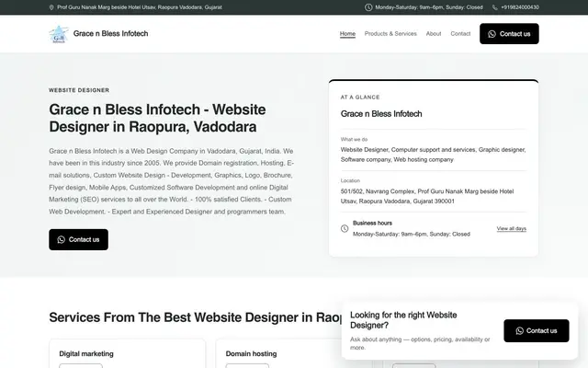Click the top bar Monday-Saturday hours text

click(429, 7)
